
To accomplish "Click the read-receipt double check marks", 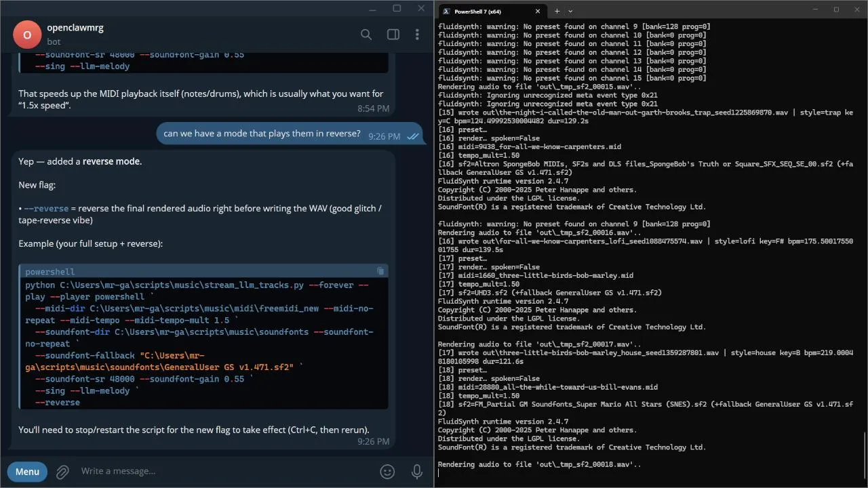I will (412, 136).
